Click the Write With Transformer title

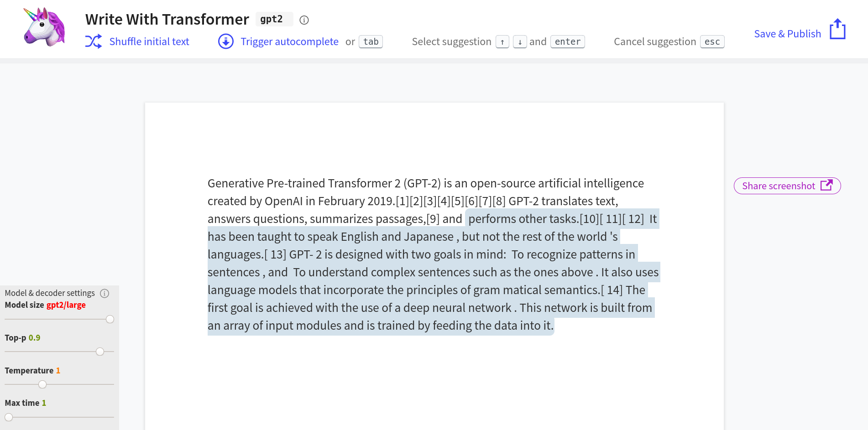[167, 19]
